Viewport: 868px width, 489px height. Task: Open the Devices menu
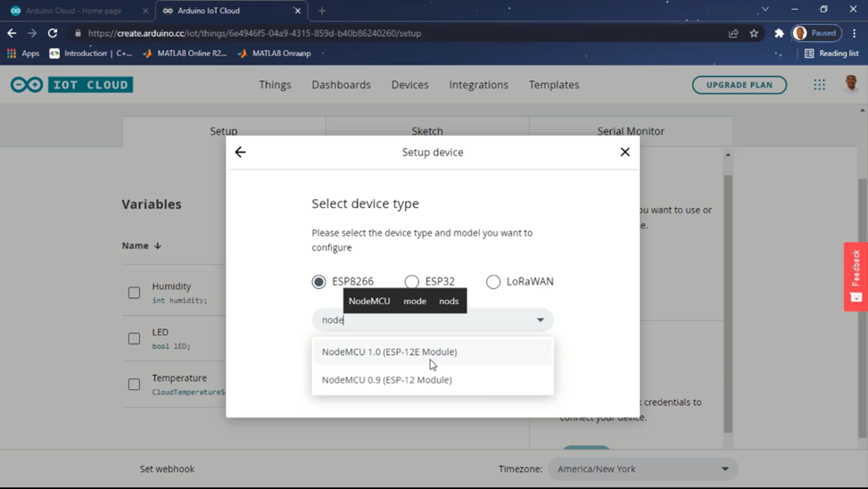[409, 85]
